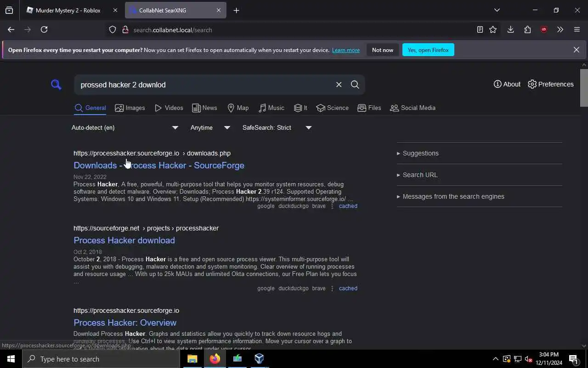Screen dimensions: 588x368
Task: Switch to the Social Media tab
Action: tap(413, 108)
